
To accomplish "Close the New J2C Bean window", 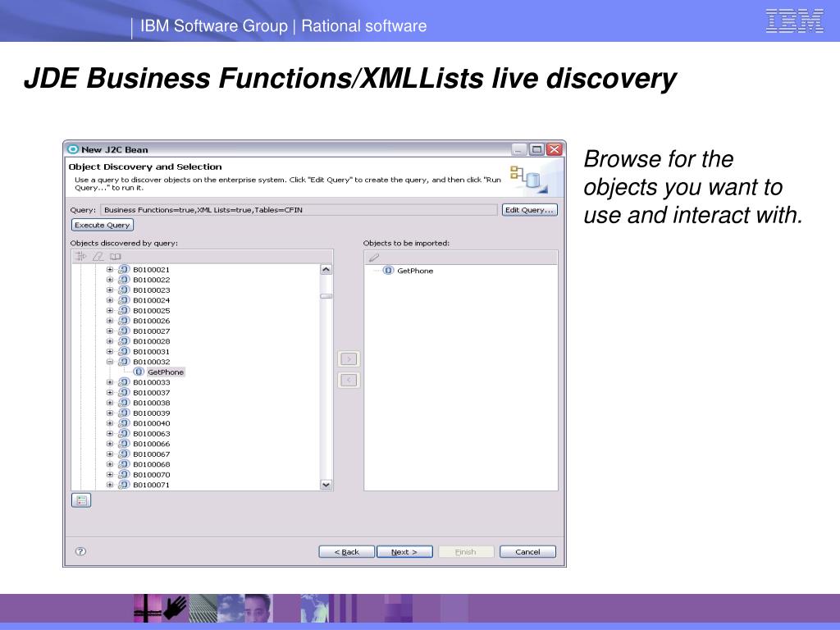I will tap(555, 149).
